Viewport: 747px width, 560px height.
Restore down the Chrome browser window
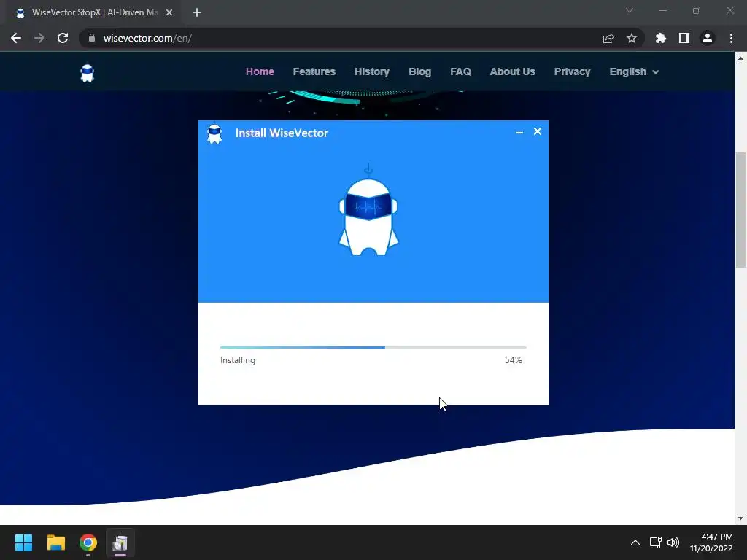pos(697,10)
